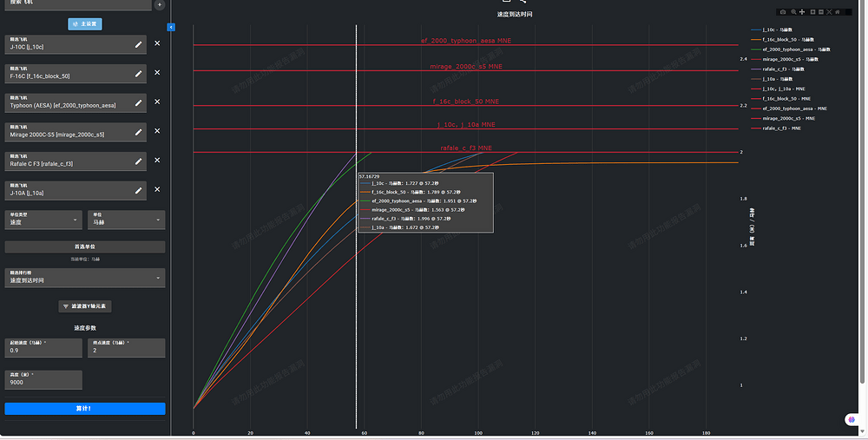The height and width of the screenshot is (440, 868).
Task: Click the j_10c, j_10a MNE line label
Action: click(466, 125)
